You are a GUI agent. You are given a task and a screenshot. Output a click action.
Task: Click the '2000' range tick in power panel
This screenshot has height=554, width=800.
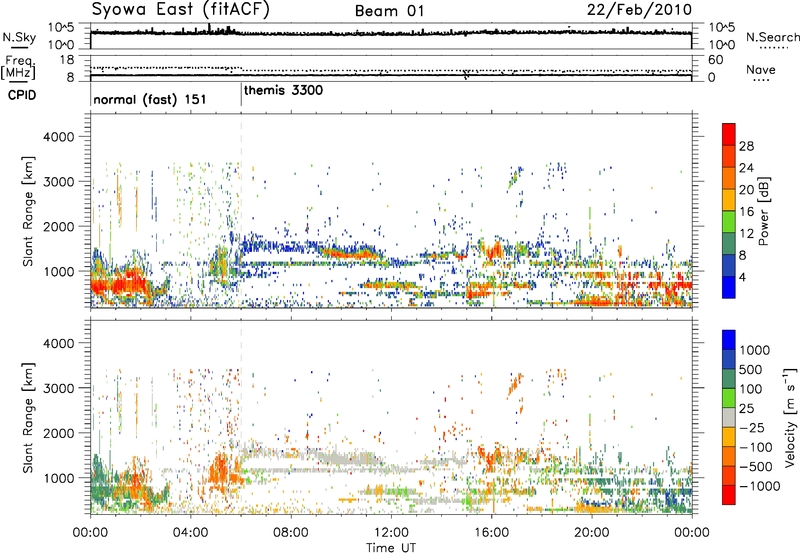coord(60,226)
